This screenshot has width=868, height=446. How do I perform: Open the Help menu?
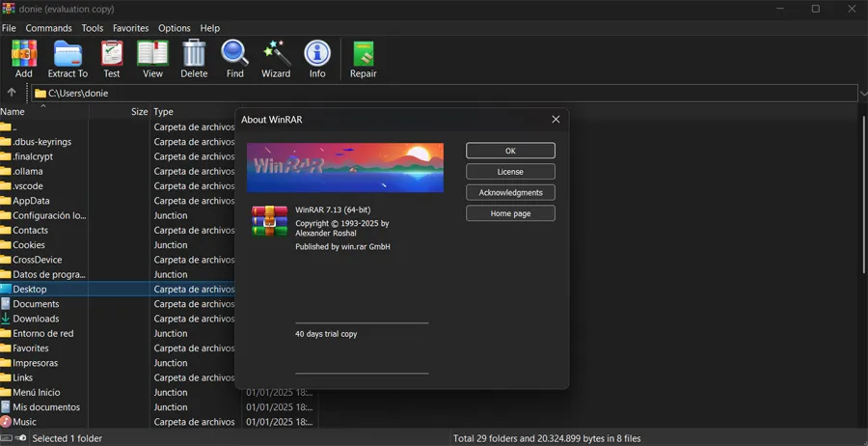(210, 28)
